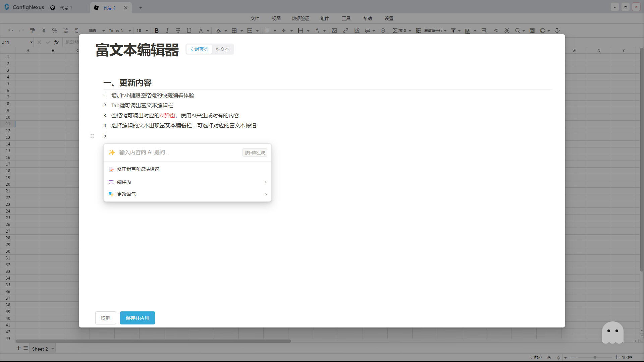Switch to 纯文本 mode
This screenshot has width=644, height=362.
[x=222, y=49]
